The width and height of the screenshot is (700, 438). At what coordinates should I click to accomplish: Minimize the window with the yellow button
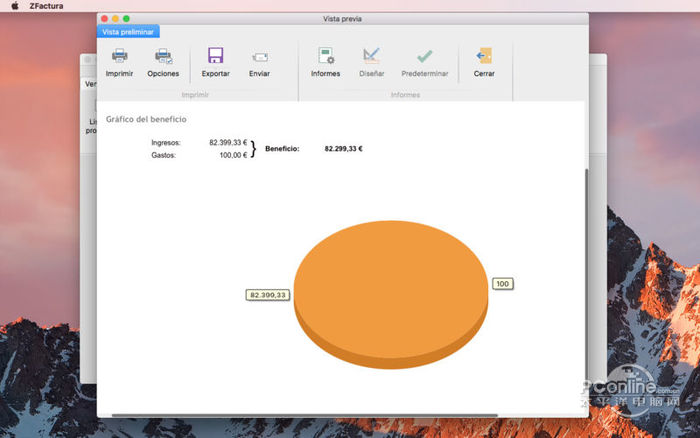[115, 18]
